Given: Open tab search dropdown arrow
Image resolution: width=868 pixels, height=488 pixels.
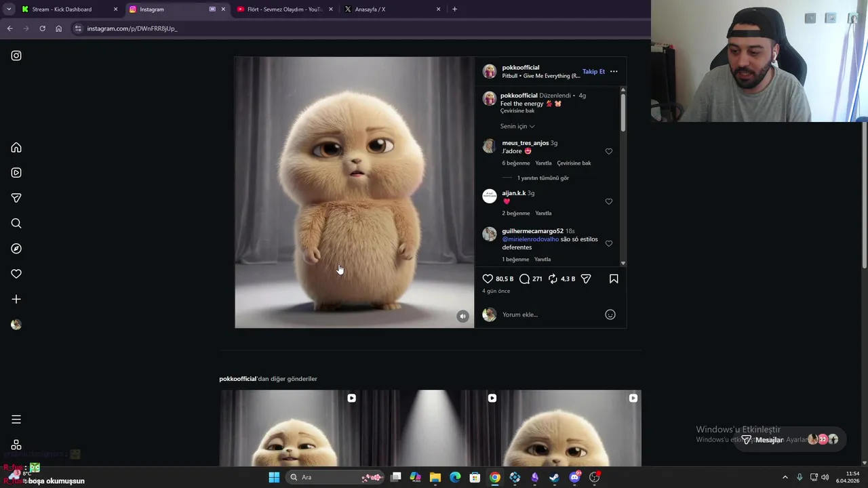Looking at the screenshot, I should (8, 9).
